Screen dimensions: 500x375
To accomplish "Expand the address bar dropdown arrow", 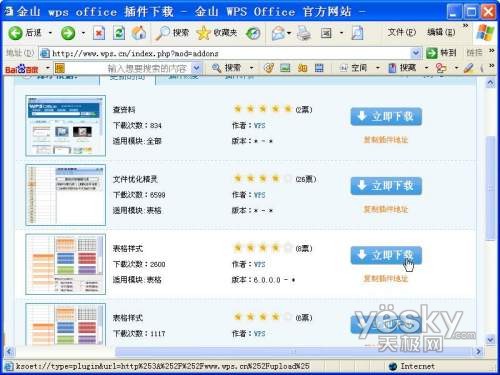I will pos(416,53).
